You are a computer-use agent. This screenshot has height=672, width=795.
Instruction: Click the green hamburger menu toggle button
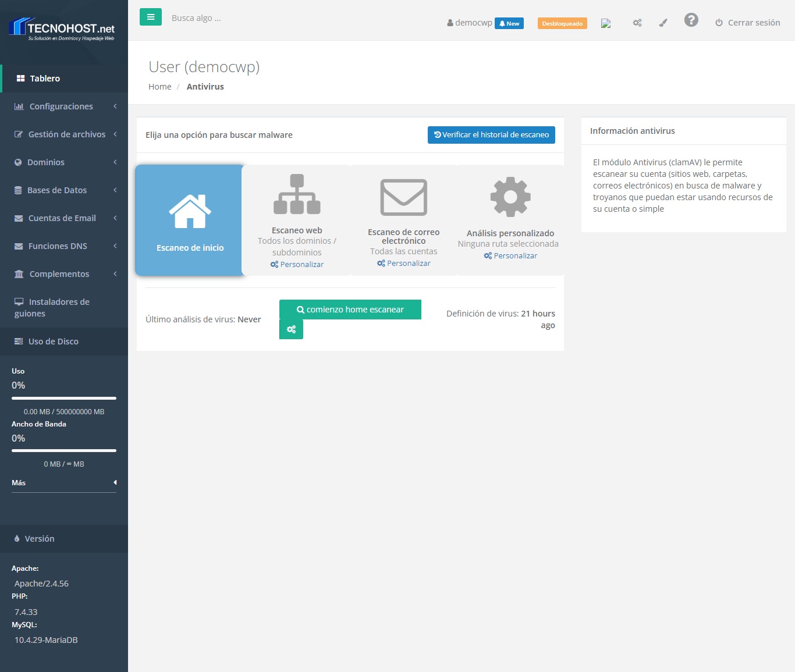150,17
